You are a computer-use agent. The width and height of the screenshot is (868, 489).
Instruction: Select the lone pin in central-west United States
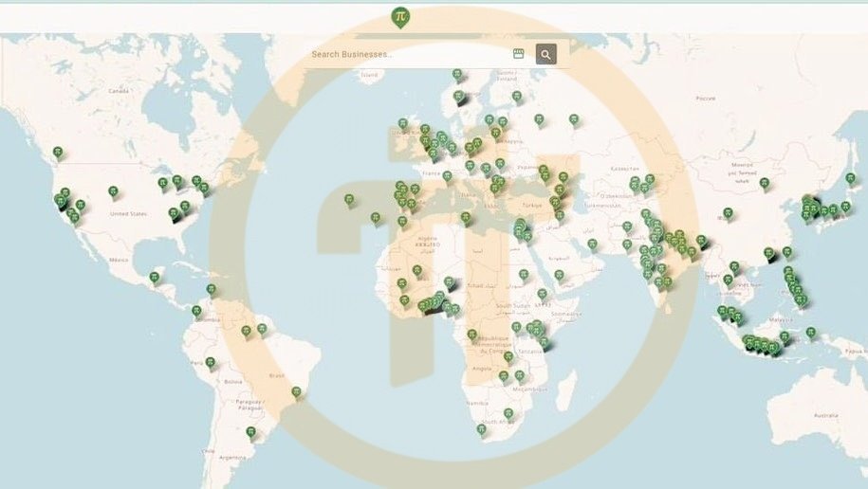coord(113,193)
